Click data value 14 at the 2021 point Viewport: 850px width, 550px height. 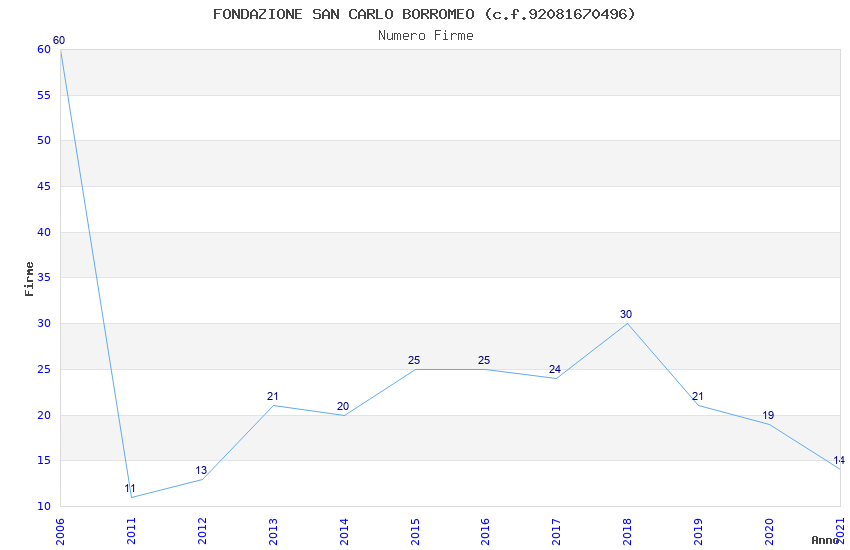pyautogui.click(x=839, y=461)
